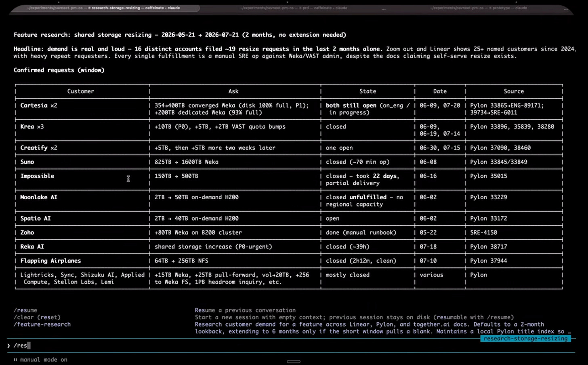588x365 pixels.
Task: Click the prompt chevron before /res
Action: (x=8, y=346)
